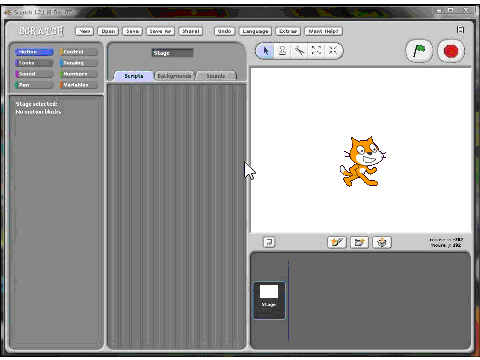Open the Language menu
The height and width of the screenshot is (360, 480).
(x=255, y=31)
